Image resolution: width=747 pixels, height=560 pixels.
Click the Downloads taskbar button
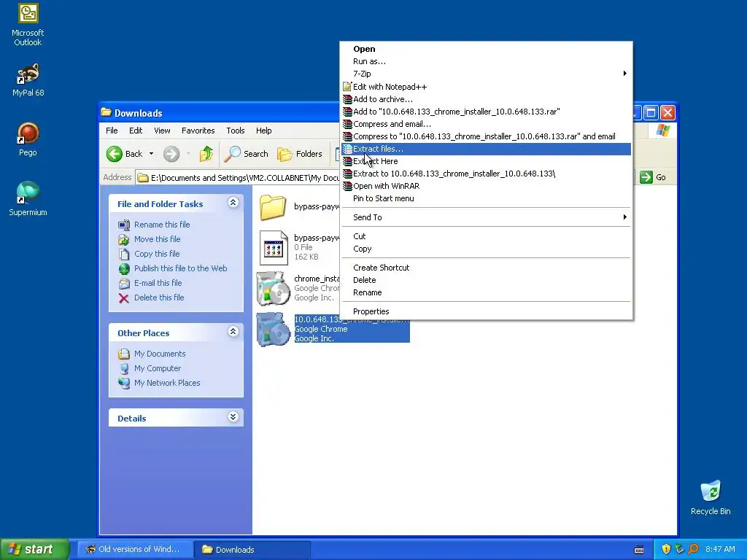point(252,549)
